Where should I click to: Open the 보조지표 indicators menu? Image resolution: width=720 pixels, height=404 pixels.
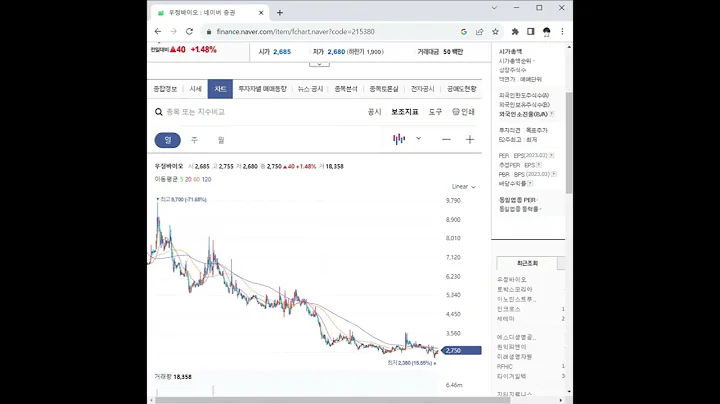405,112
